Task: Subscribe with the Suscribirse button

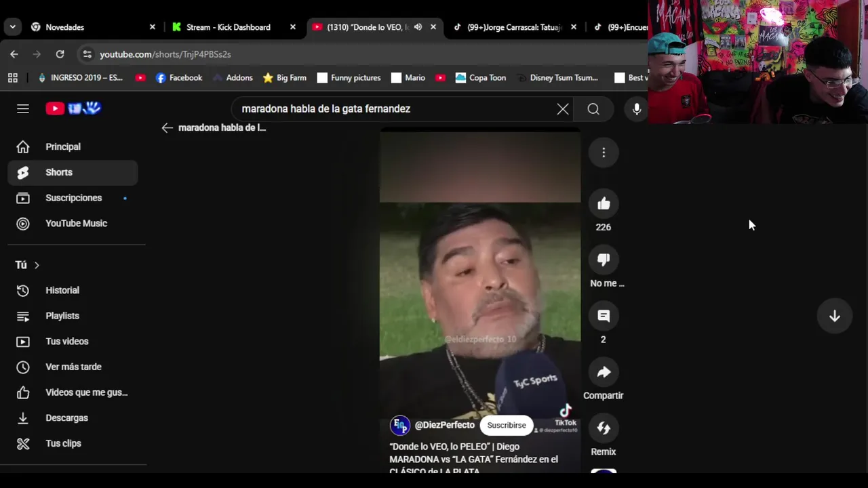Action: click(x=507, y=425)
